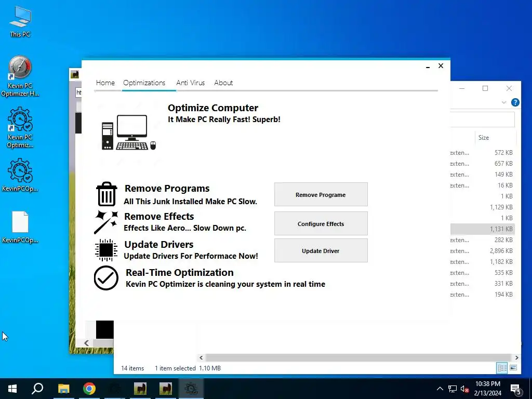
Task: Select the highlighted 1,131 KB file row
Action: point(482,229)
